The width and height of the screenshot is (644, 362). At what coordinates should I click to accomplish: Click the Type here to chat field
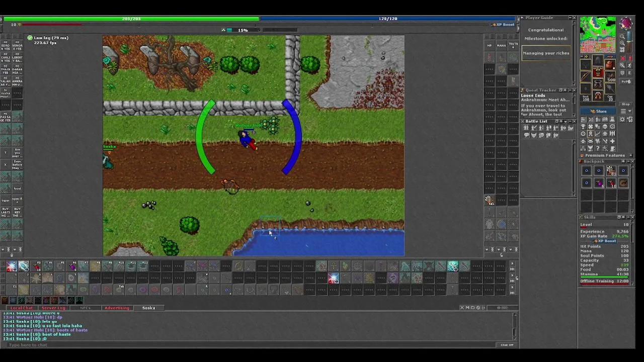pyautogui.click(x=252, y=345)
